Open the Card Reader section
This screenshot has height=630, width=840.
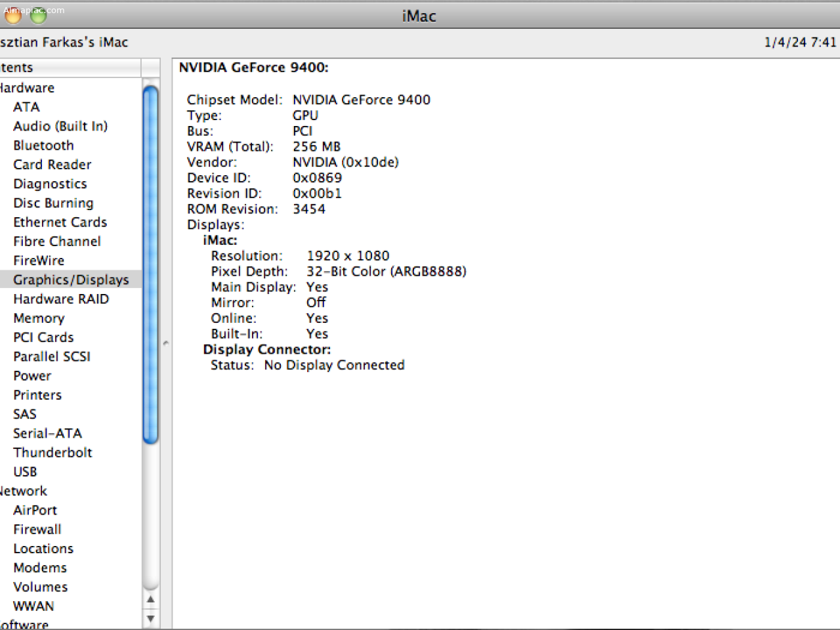52,165
